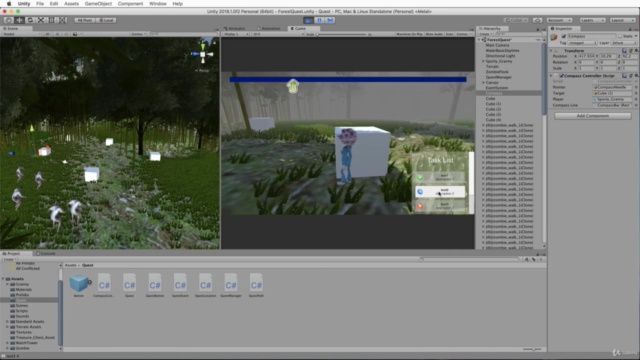The image size is (640, 360).
Task: Click the Apple menu icon
Action: coord(9,3)
